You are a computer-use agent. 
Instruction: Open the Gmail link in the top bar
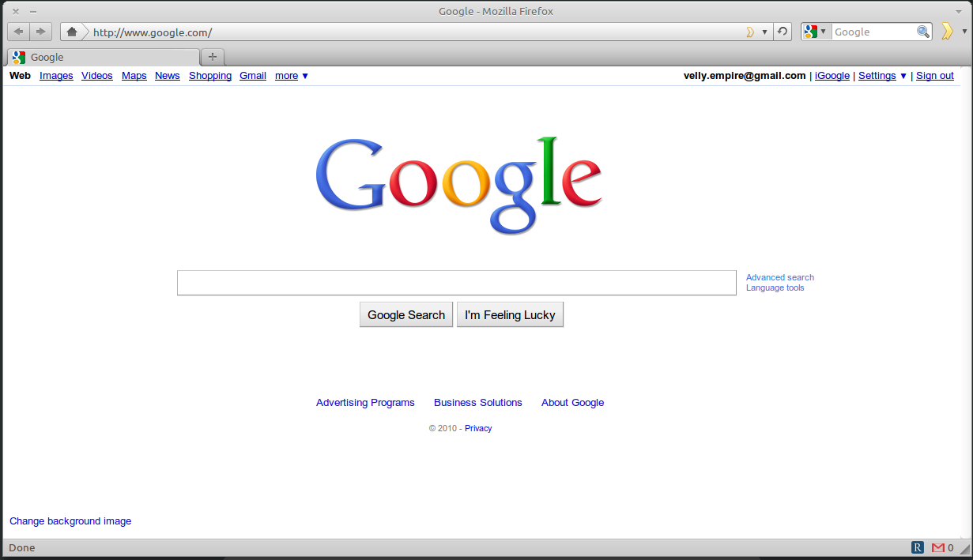(253, 76)
